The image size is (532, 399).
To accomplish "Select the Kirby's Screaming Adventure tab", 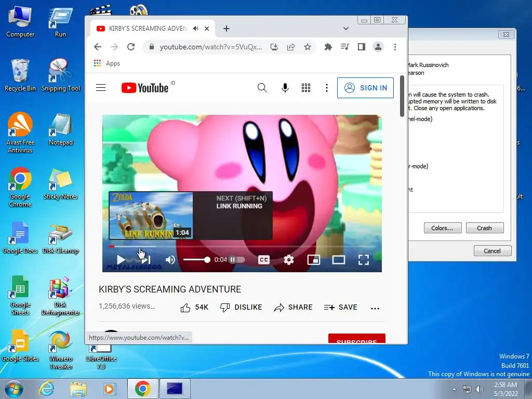I will [x=153, y=29].
